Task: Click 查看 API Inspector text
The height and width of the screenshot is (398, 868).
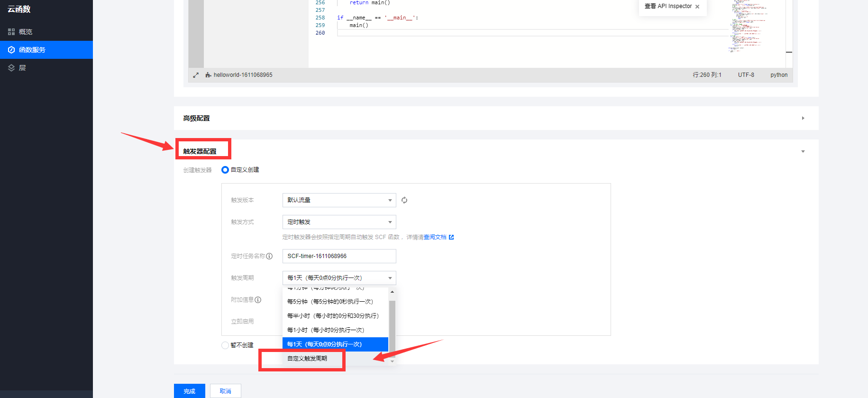Action: click(668, 6)
